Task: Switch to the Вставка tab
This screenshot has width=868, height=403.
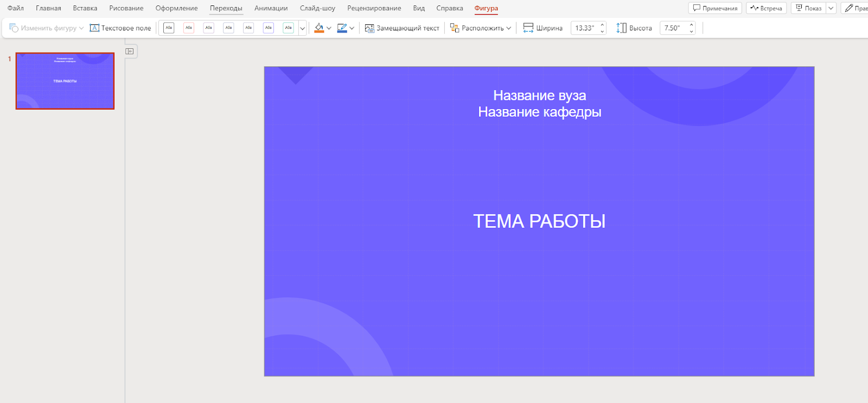Action: tap(85, 8)
